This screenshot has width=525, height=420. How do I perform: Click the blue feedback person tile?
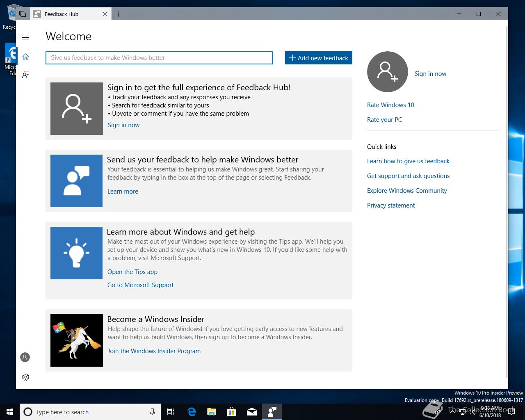(76, 181)
